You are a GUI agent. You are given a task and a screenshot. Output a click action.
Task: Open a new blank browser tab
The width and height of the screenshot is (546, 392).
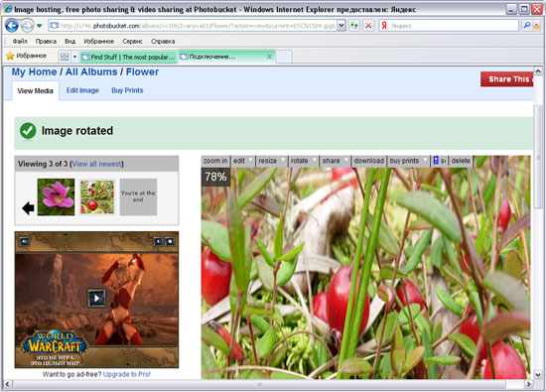click(284, 57)
